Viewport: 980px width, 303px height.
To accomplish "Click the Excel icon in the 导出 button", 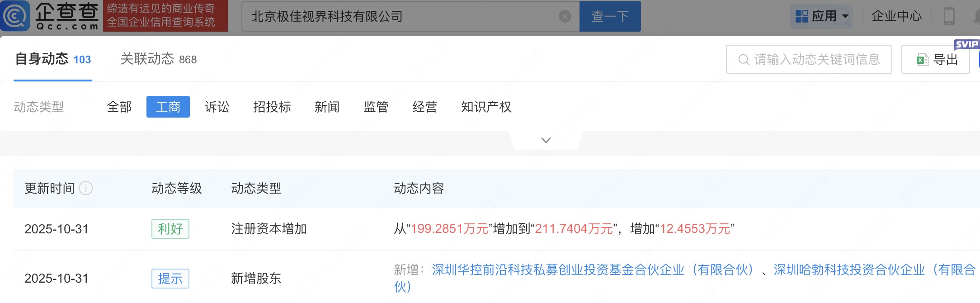I will click(x=922, y=60).
